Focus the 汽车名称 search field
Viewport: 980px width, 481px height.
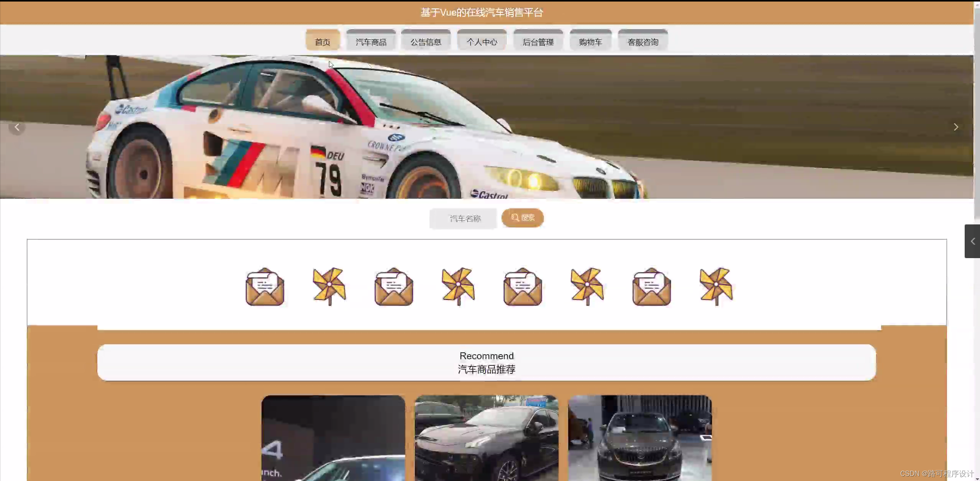463,218
